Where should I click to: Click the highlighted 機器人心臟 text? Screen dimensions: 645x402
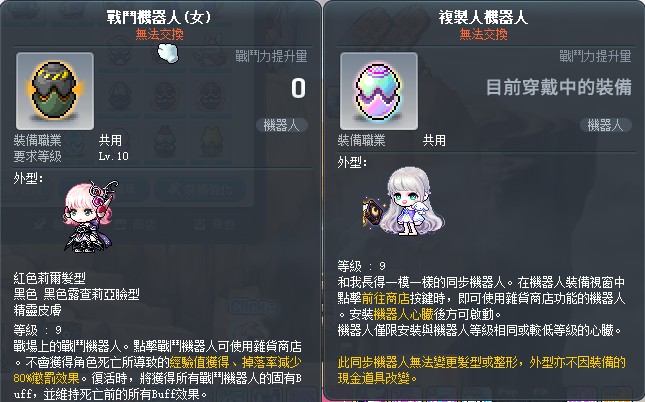pyautogui.click(x=404, y=314)
